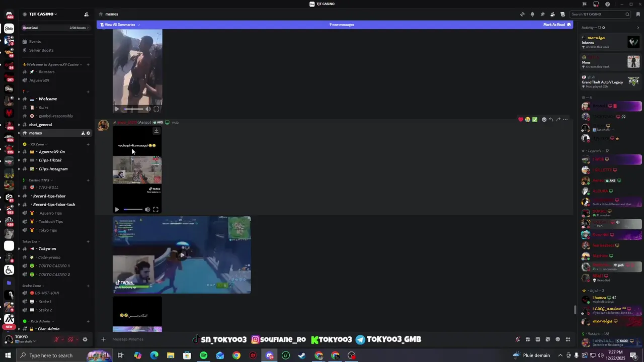Viewport: 644px width, 362px height.
Task: Download the vodka pirHz video attachment
Action: 156,131
